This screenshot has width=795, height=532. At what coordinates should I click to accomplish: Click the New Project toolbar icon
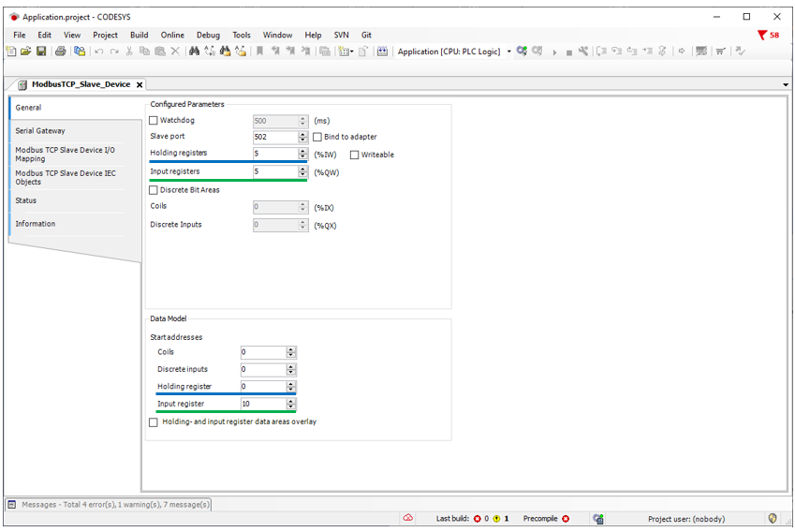coord(11,52)
